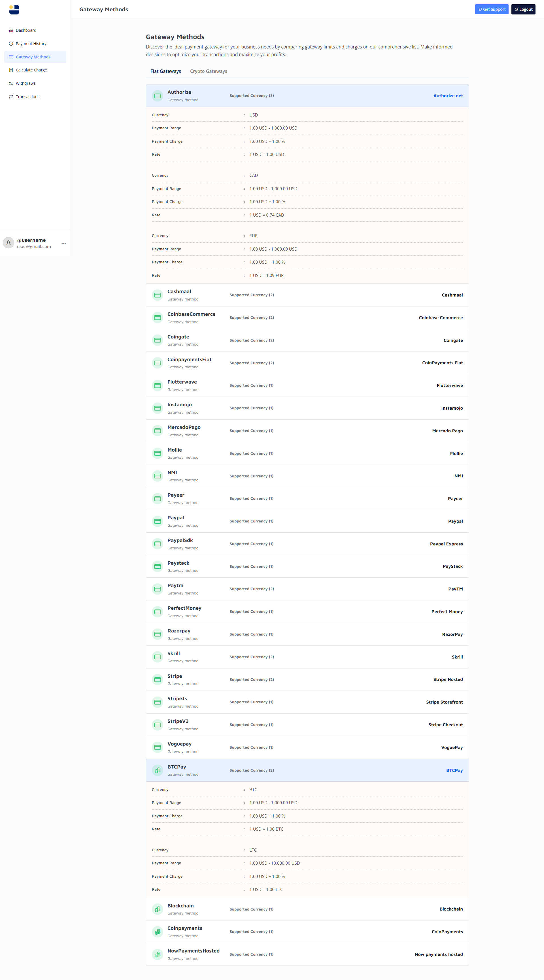Click the '1 USD = 1.00 LTC' rate
Viewport: 544px width, 980px height.
tap(266, 890)
